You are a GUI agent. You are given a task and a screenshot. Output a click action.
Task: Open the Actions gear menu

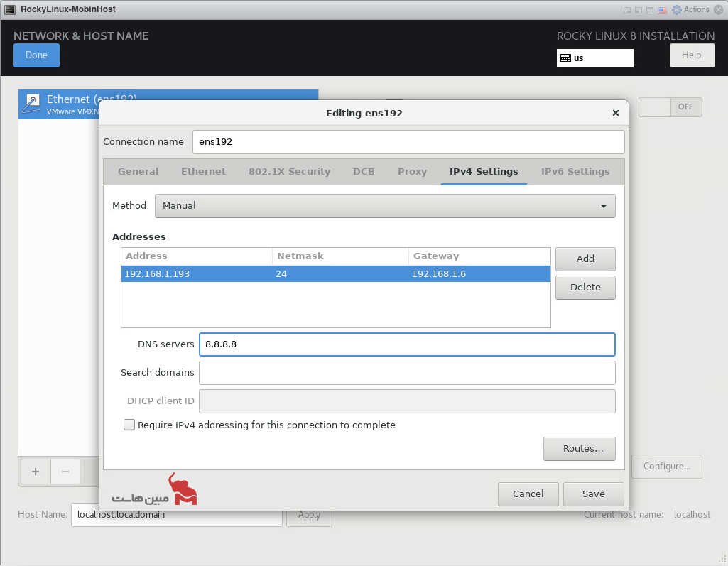[690, 9]
